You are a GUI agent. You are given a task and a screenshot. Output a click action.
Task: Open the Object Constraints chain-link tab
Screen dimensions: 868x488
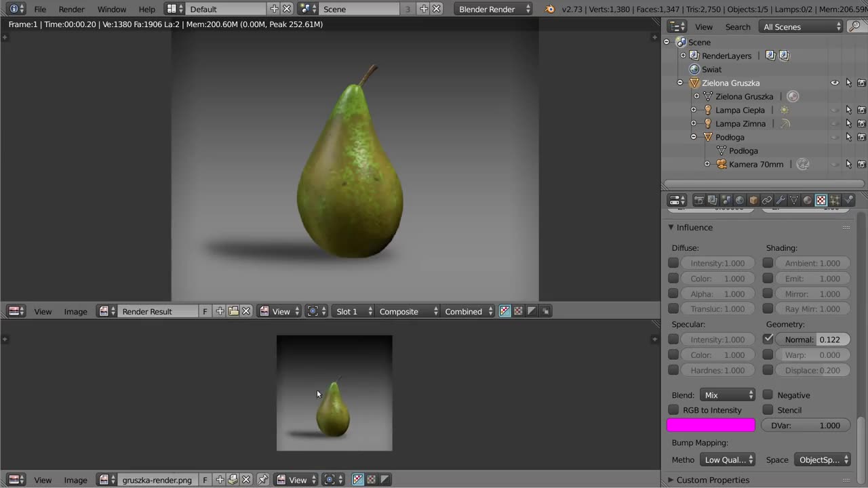[767, 200]
